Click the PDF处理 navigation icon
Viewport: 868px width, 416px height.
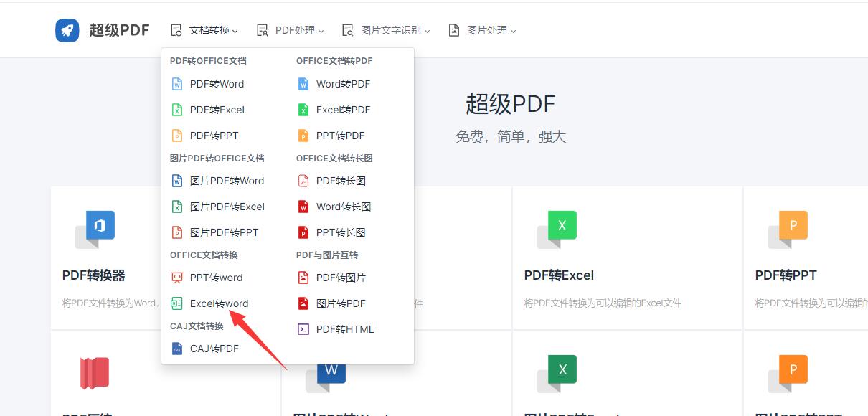[x=262, y=30]
